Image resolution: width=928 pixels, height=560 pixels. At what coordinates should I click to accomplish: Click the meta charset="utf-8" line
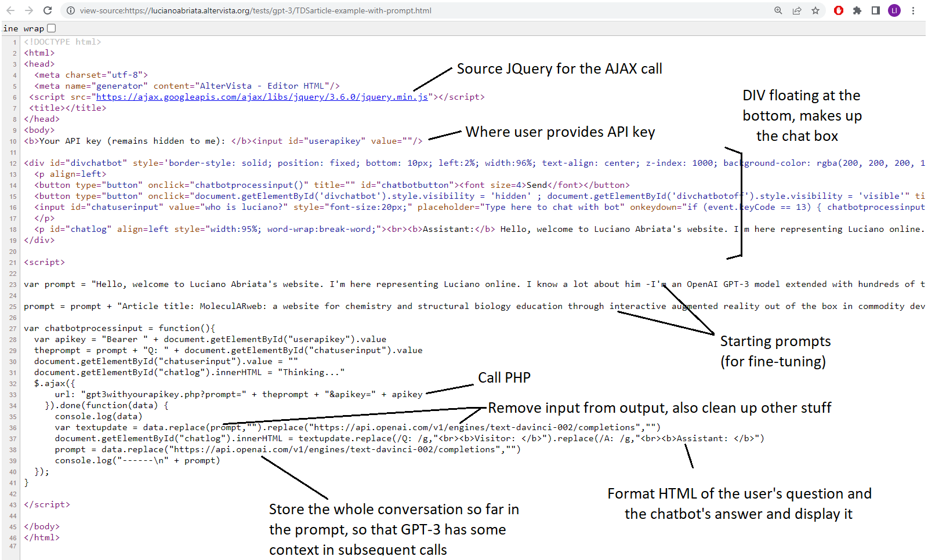coord(91,75)
